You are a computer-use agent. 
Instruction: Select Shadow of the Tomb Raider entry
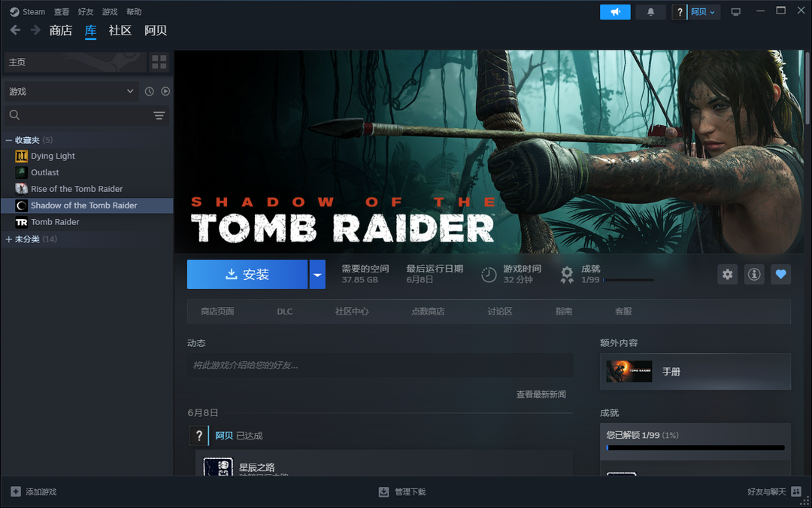[87, 205]
